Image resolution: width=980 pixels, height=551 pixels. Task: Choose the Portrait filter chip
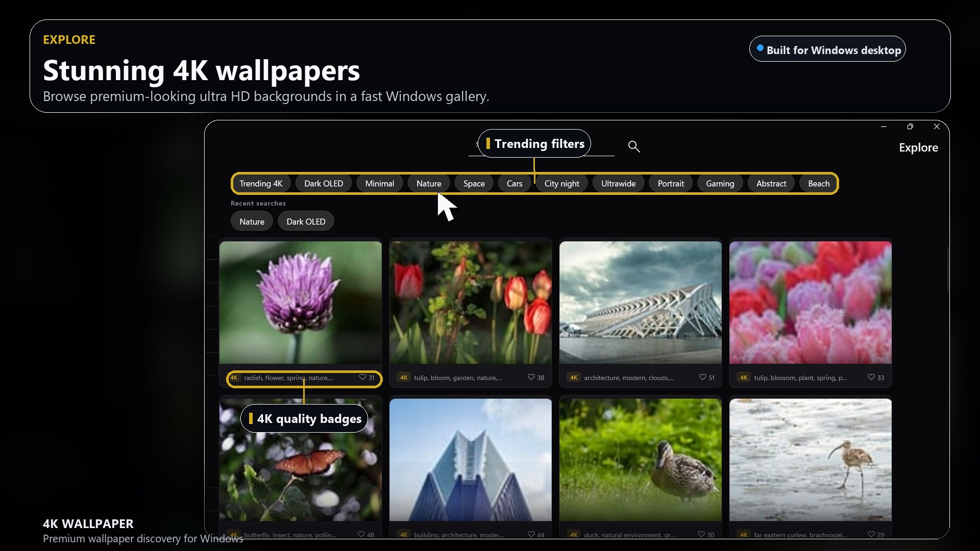(671, 184)
